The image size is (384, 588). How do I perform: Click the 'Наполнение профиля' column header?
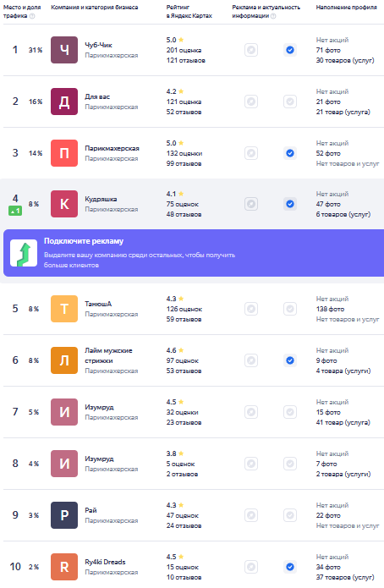tap(346, 7)
